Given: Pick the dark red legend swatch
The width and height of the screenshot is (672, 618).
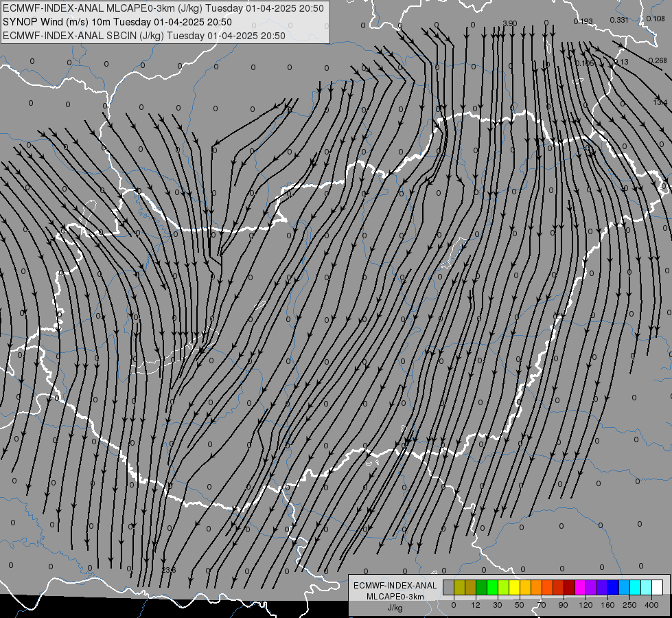Looking at the screenshot, I should [570, 587].
